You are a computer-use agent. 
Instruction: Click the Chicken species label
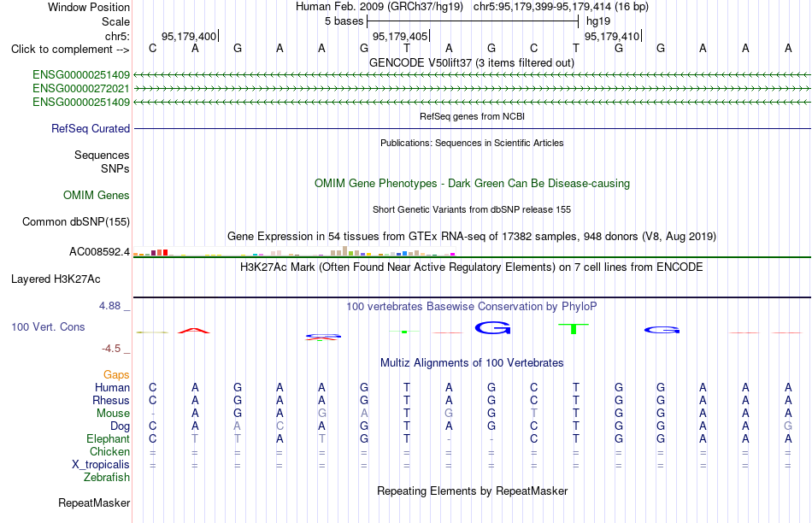[x=109, y=451]
